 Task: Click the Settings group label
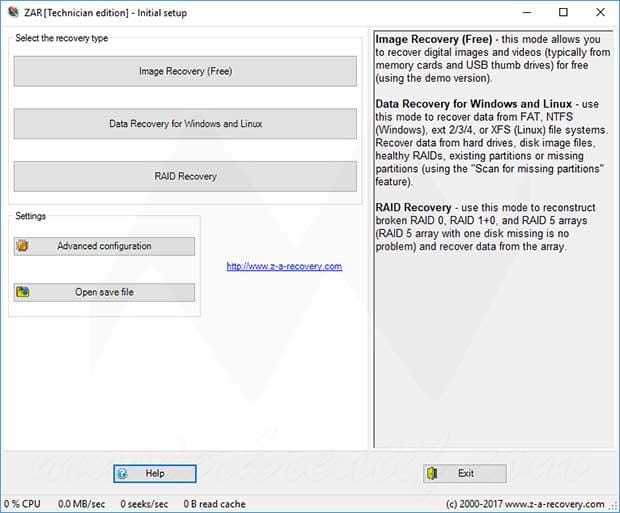point(30,216)
